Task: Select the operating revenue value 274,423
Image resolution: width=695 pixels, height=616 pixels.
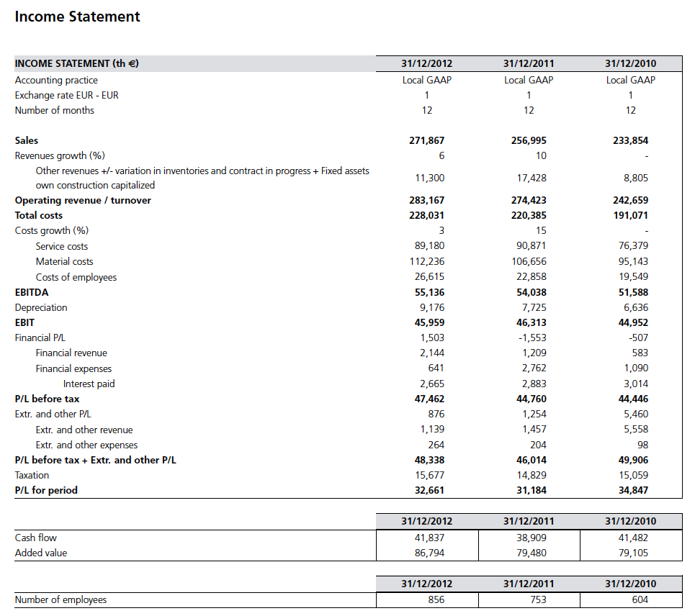Action: coord(529,200)
